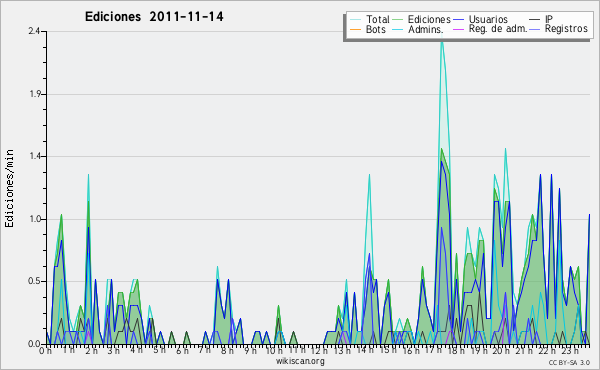Viewport: 600px width, 370px height.
Task: Click the 23 h tick on time axis
Action: coord(571,350)
